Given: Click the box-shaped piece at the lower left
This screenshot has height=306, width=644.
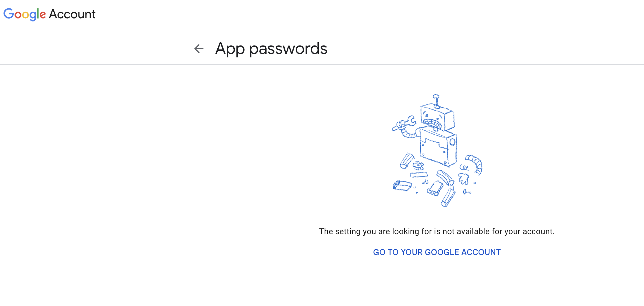Looking at the screenshot, I should pos(402,186).
